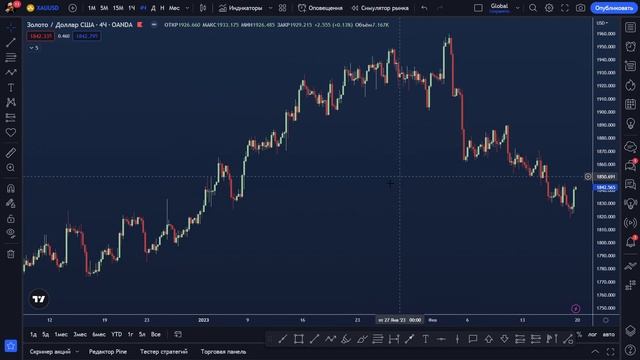This screenshot has height=360, width=640.
Task: Open chart settings gear icon
Action: click(x=549, y=8)
